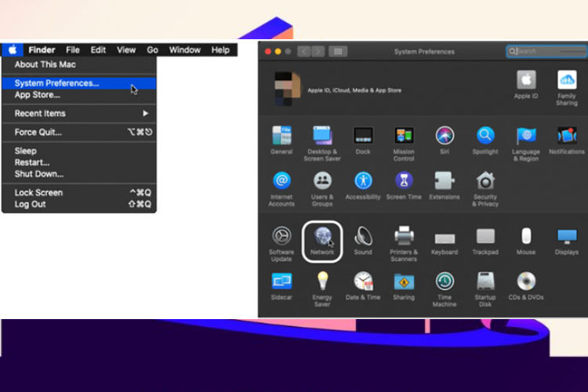Expand the Recent Items submenu
The image size is (588, 392).
coord(79,113)
